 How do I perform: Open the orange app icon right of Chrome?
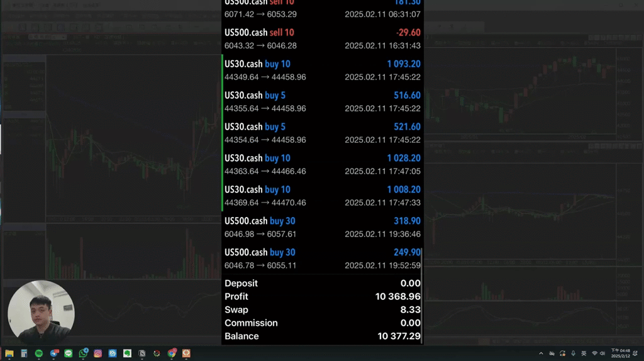point(186,353)
